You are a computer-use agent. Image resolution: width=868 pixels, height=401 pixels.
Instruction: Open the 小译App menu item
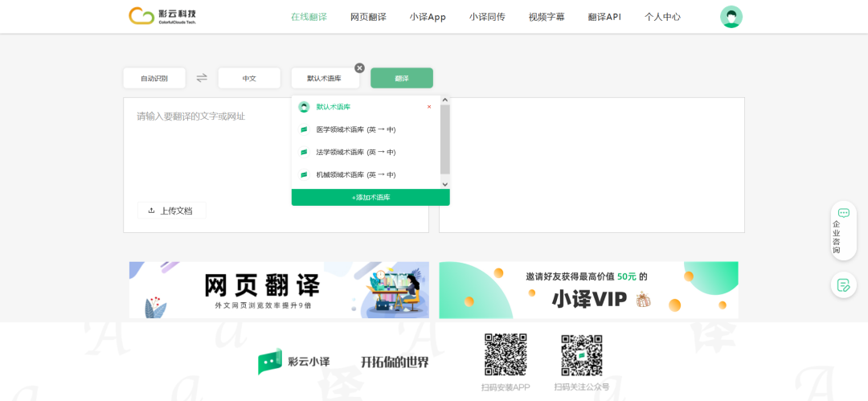[x=428, y=17]
